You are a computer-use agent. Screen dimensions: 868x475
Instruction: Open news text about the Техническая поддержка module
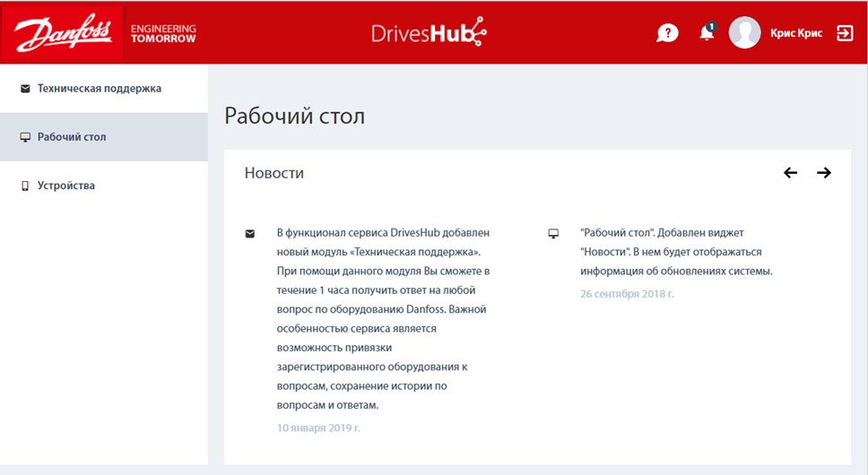pos(384,318)
